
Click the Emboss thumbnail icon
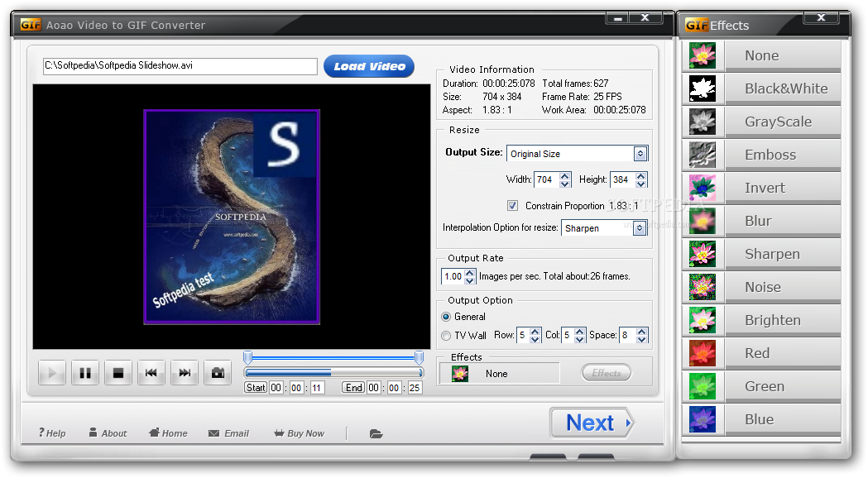pyautogui.click(x=703, y=155)
